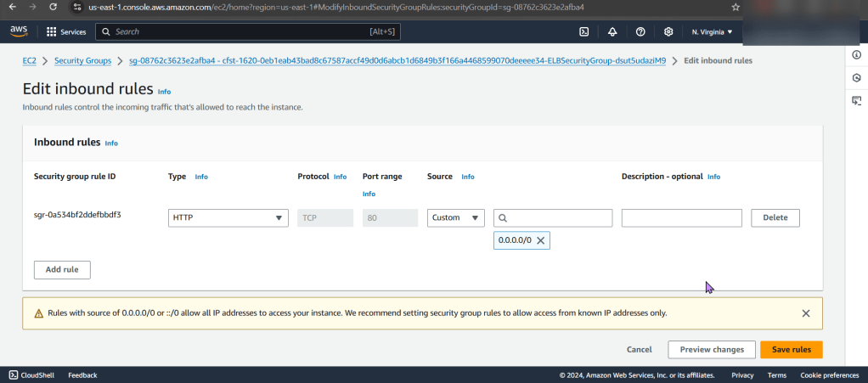Viewport: 868px width, 383px height.
Task: Remove the 0.0.0.0/0 source chip
Action: point(541,240)
